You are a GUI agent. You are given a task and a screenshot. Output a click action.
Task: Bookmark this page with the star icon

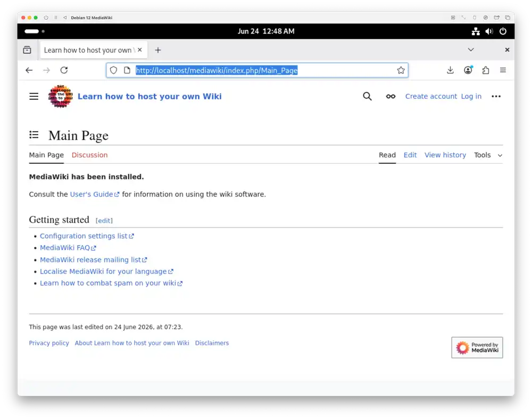(x=401, y=70)
